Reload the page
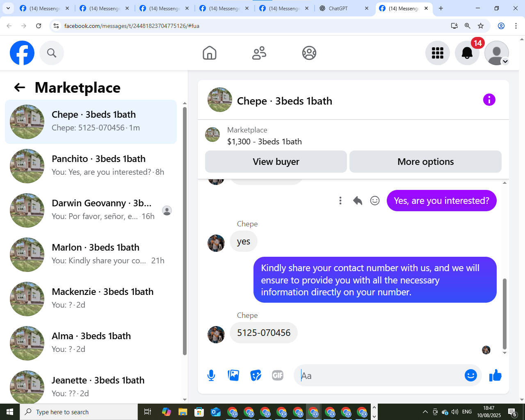This screenshot has height=420, width=525. tap(39, 26)
